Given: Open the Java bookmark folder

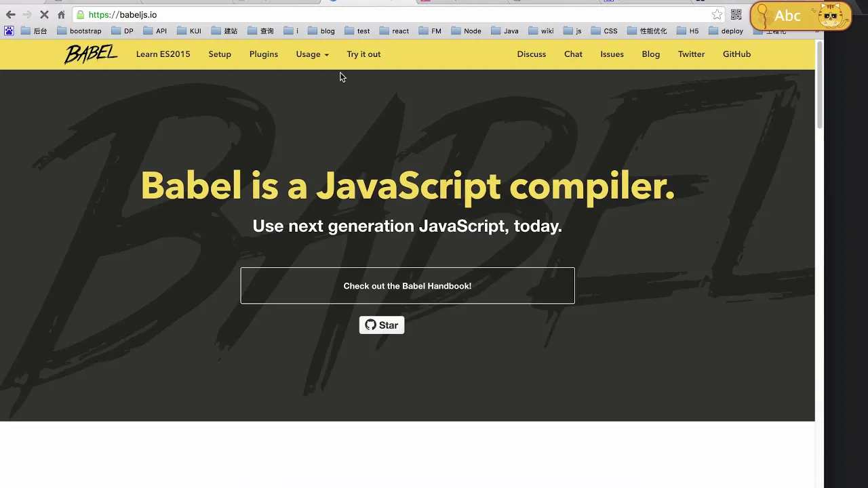Looking at the screenshot, I should [x=505, y=30].
